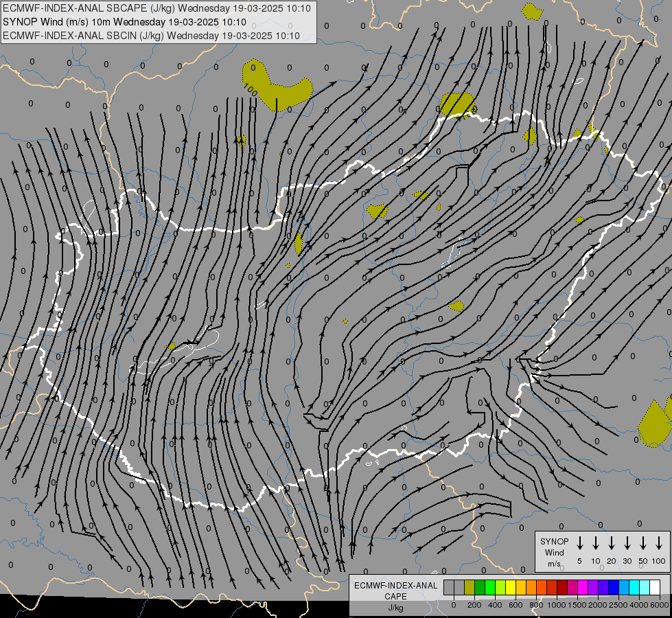Viewport: 672px width, 618px height.
Task: Click the wind legend arrow above 5
Action: coord(579,543)
